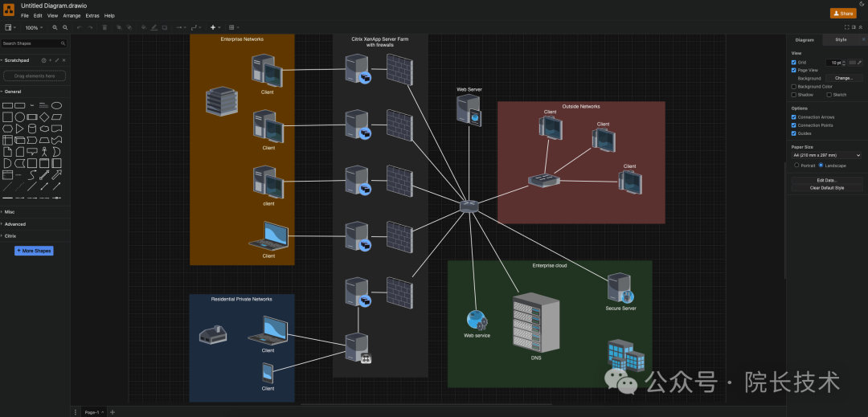
Task: Click the Edit Data button
Action: (x=827, y=180)
